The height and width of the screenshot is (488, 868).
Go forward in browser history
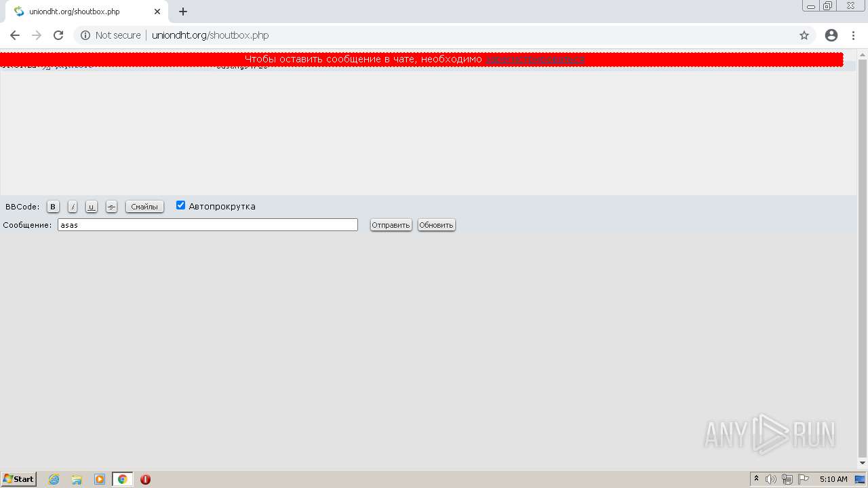[x=37, y=35]
